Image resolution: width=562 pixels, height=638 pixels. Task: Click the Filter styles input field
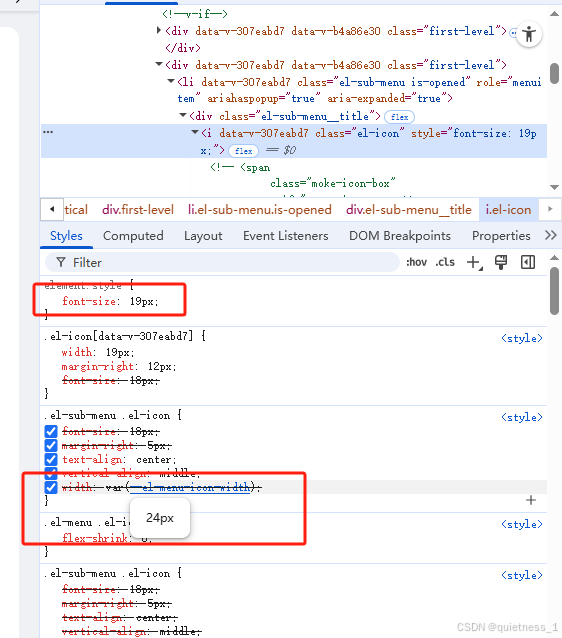tap(222, 262)
